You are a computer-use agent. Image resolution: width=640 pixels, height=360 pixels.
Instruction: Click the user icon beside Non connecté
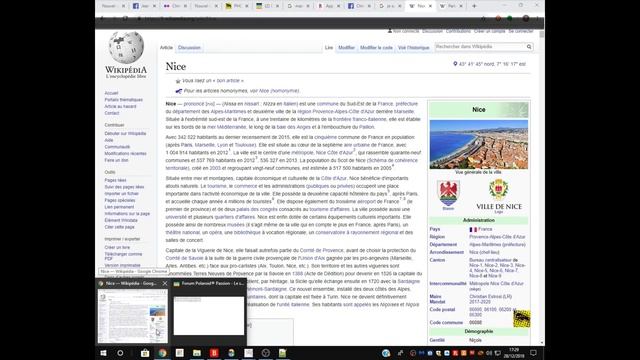click(389, 31)
